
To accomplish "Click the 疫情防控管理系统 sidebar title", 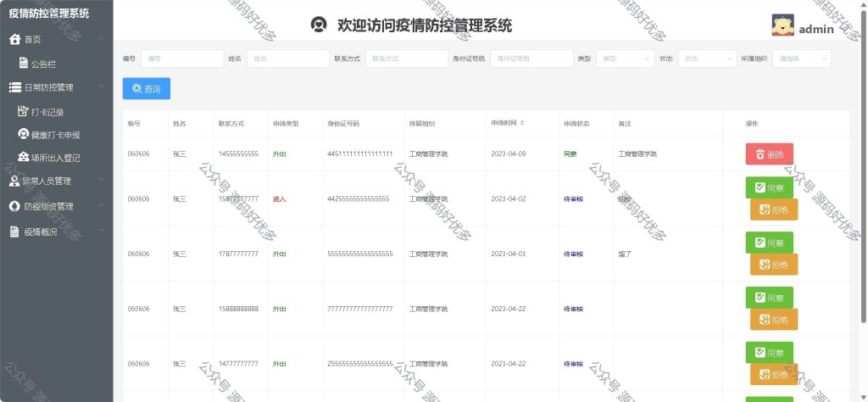I will tap(48, 14).
